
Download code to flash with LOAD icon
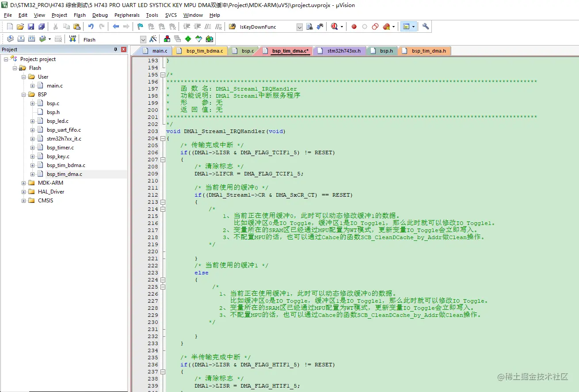click(x=73, y=39)
